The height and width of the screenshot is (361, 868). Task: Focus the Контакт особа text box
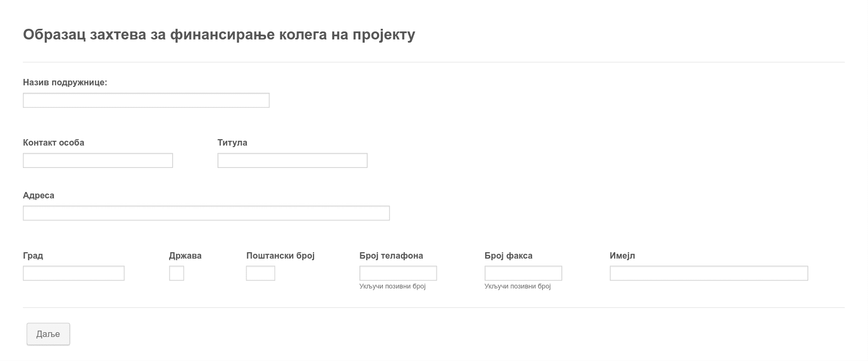(98, 161)
